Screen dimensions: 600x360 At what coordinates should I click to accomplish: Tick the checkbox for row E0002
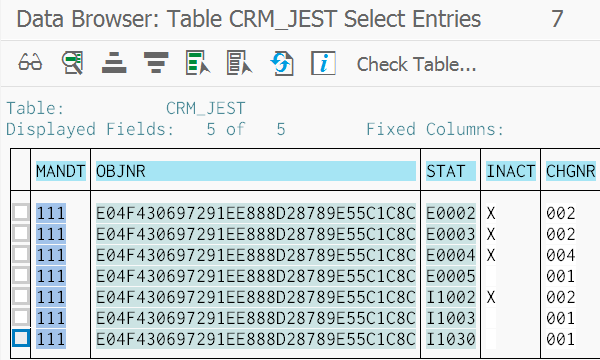pyautogui.click(x=21, y=212)
